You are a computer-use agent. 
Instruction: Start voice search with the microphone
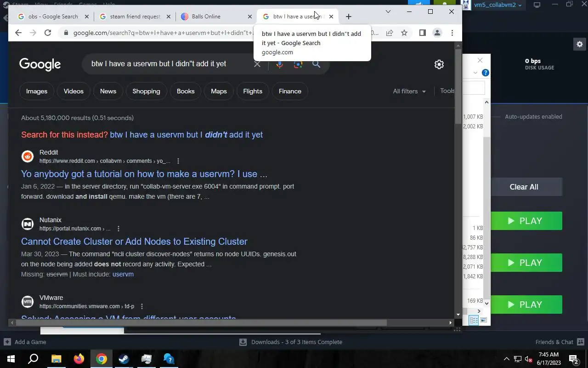(279, 64)
